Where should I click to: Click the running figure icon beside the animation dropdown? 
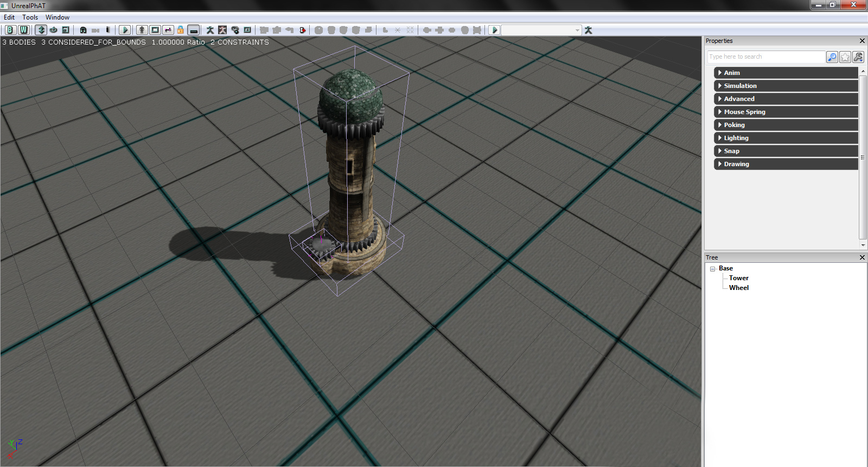click(588, 30)
